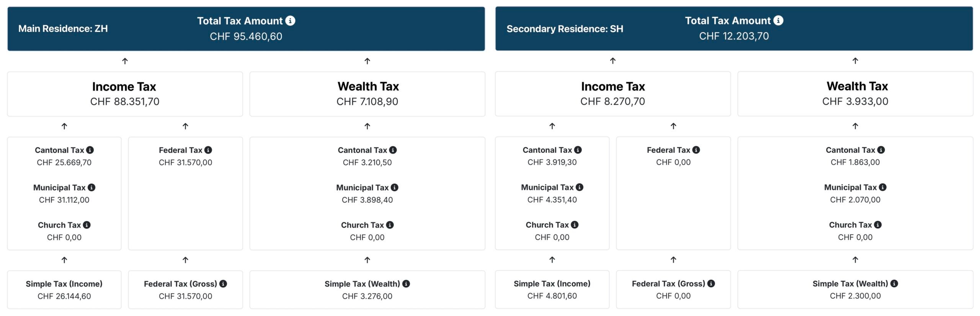This screenshot has width=980, height=316.
Task: Click Federal Tax (Gross) info for Secondary Residence
Action: point(711,283)
